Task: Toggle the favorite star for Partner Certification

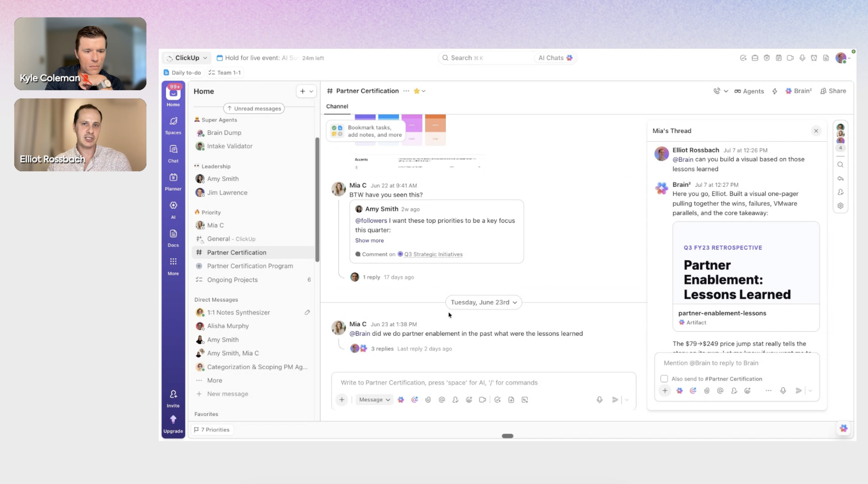Action: pos(417,91)
